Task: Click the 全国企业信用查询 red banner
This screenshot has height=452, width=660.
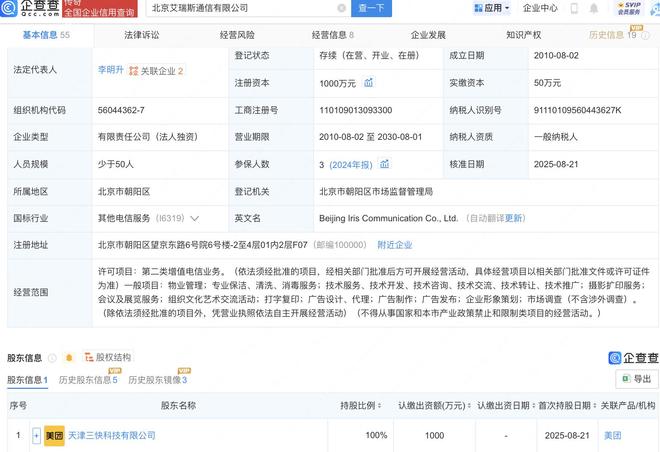Action: [100, 11]
